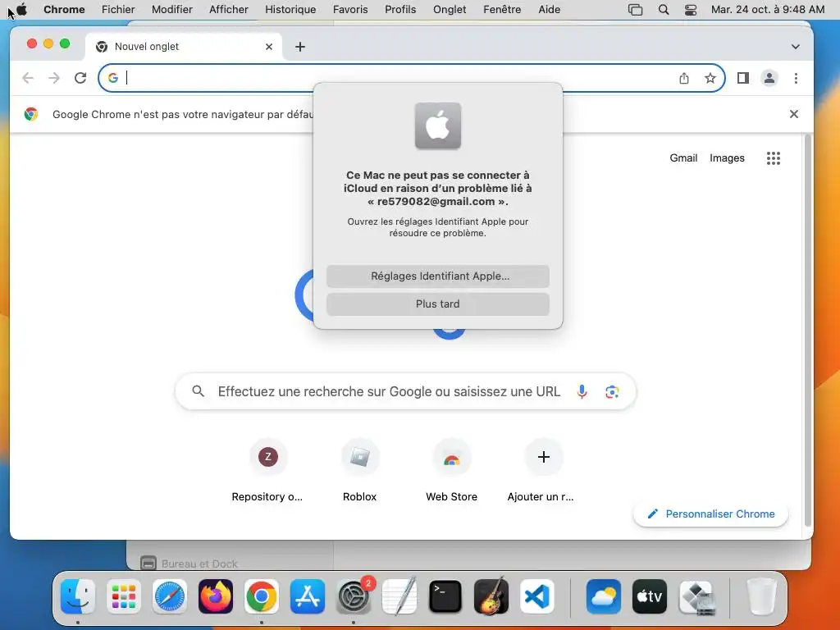840x630 pixels.
Task: Select the Nouvel onglet tab
Action: (182, 47)
